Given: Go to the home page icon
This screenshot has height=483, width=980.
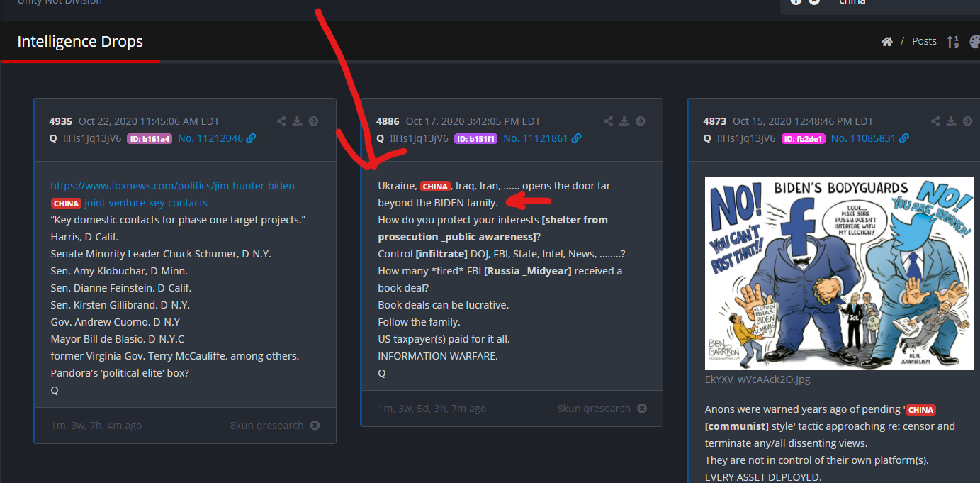Looking at the screenshot, I should pyautogui.click(x=886, y=42).
